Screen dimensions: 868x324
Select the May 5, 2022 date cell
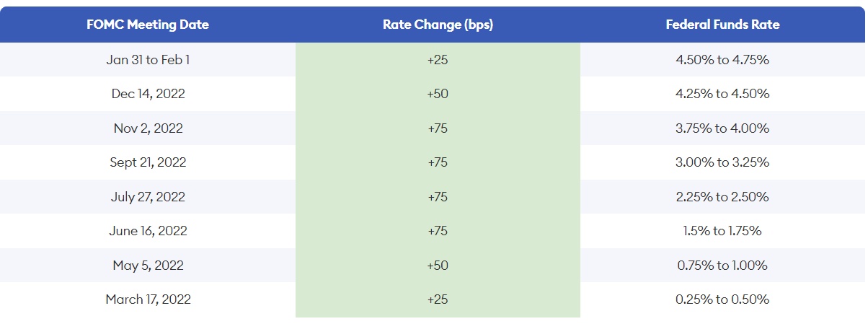tap(148, 266)
